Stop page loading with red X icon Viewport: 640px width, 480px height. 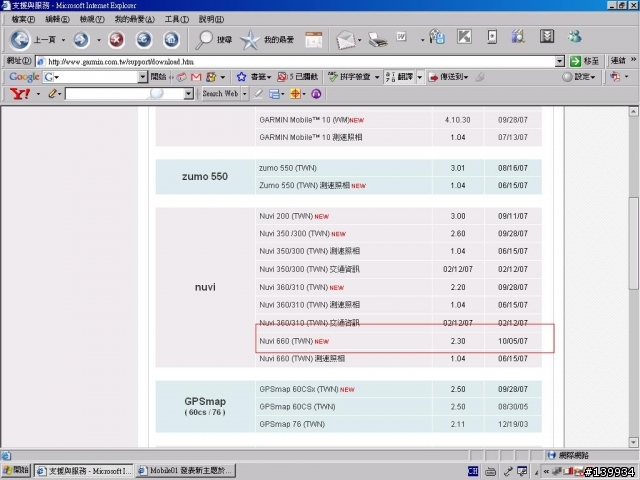click(116, 40)
